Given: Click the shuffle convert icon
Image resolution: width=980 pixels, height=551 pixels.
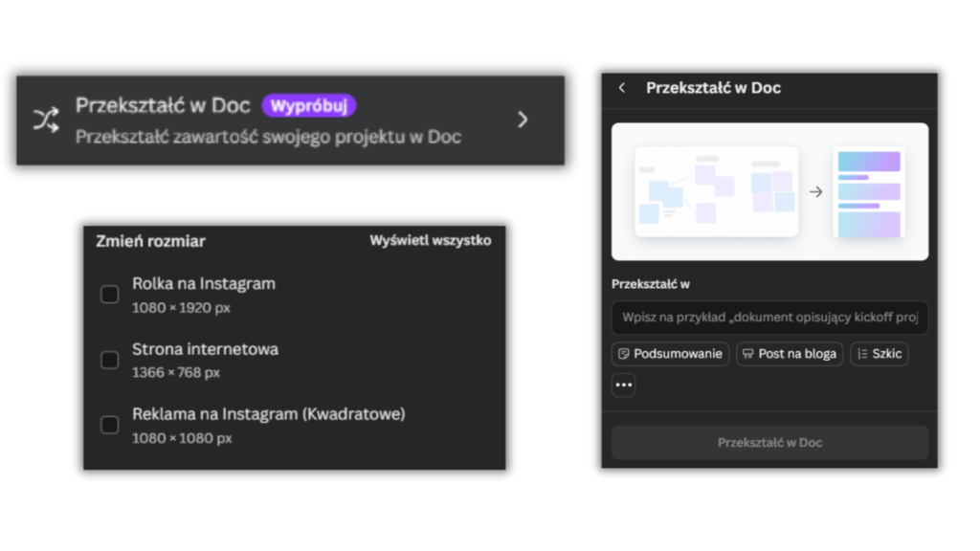Looking at the screenshot, I should pyautogui.click(x=46, y=120).
